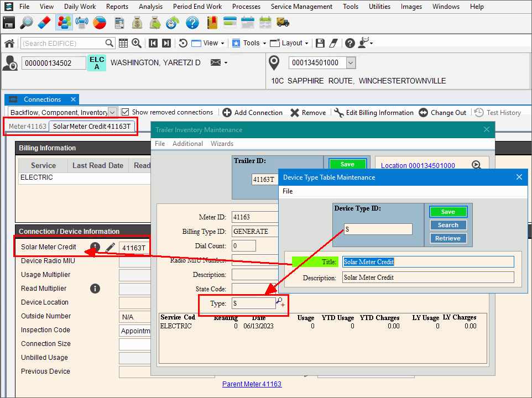The width and height of the screenshot is (532, 398).
Task: Click the Change Out button
Action: [x=442, y=113]
